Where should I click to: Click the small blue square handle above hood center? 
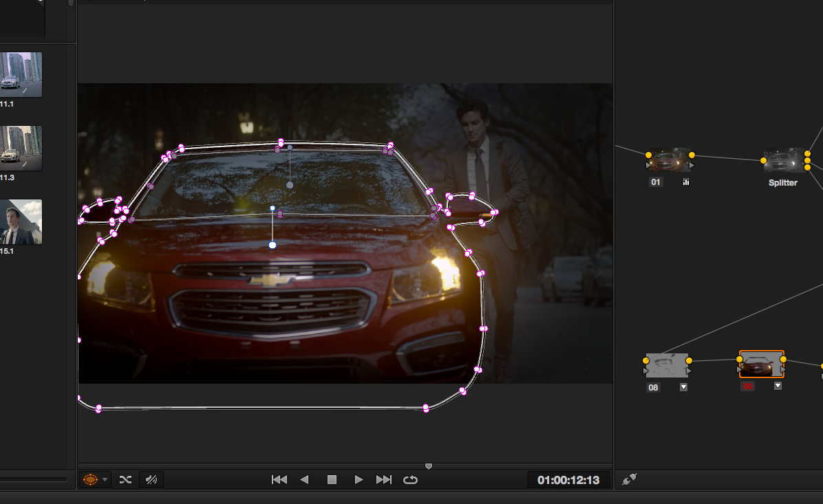coord(272,208)
